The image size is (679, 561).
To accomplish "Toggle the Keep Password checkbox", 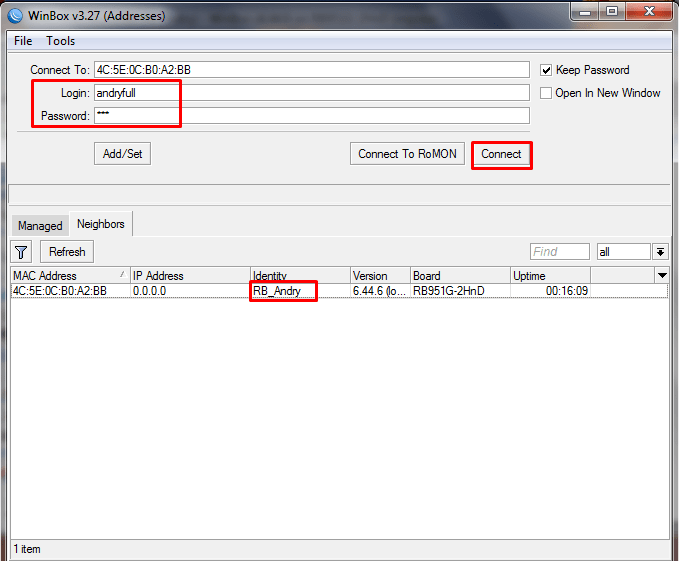I will coord(546,70).
